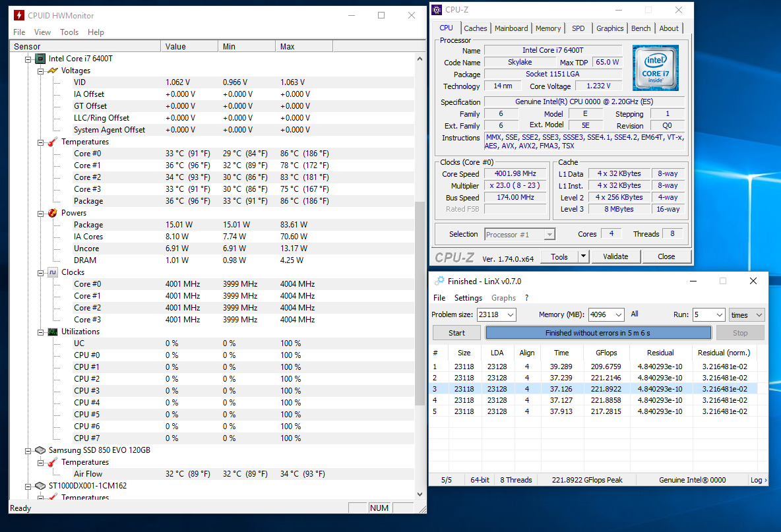The height and width of the screenshot is (532, 781).
Task: Open the HWMonitor Help menu
Action: 96,32
